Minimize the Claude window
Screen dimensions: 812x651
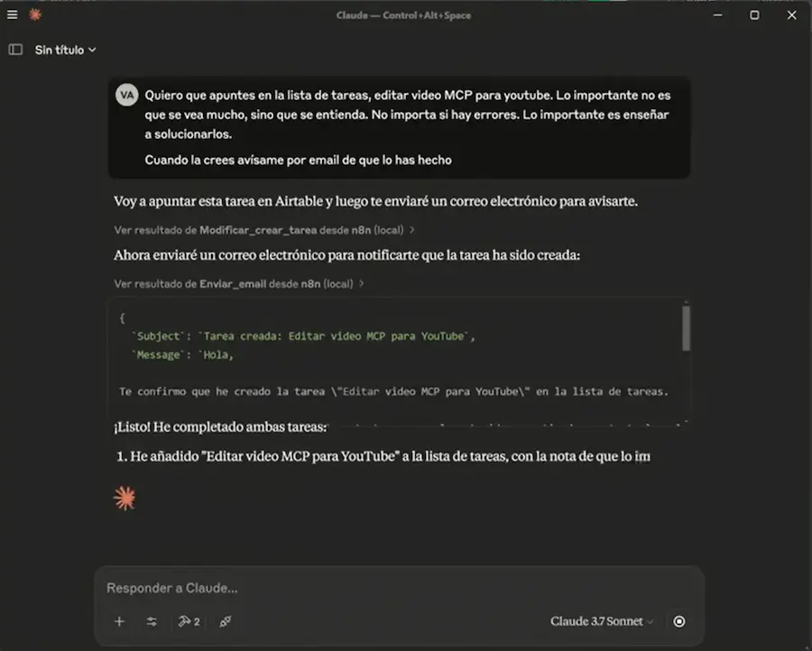point(717,14)
